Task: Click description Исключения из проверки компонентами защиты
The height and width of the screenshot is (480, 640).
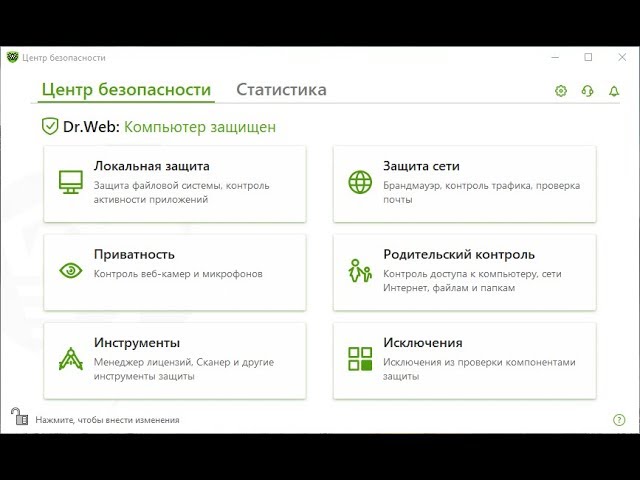Action: point(479,369)
